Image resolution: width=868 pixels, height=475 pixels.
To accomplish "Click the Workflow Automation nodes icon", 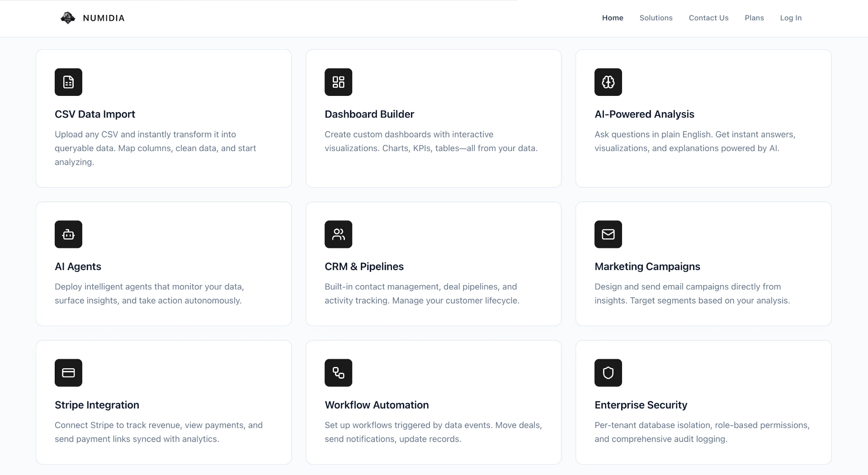I will (338, 373).
